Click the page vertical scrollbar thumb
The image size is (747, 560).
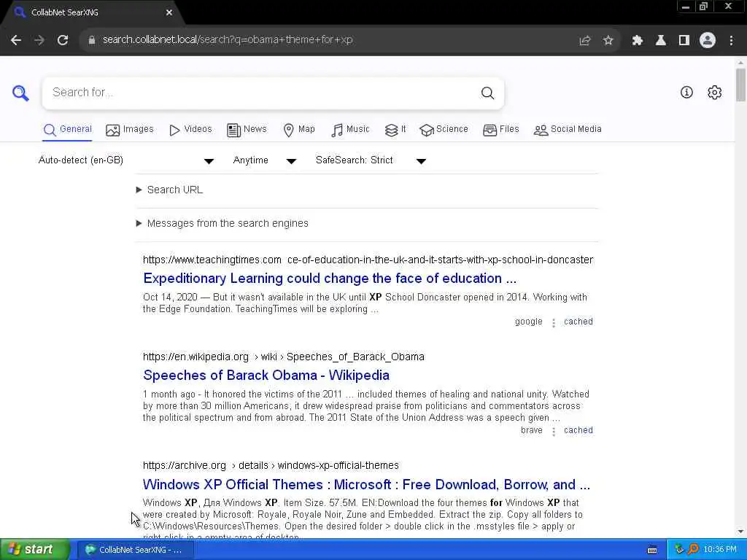(740, 85)
